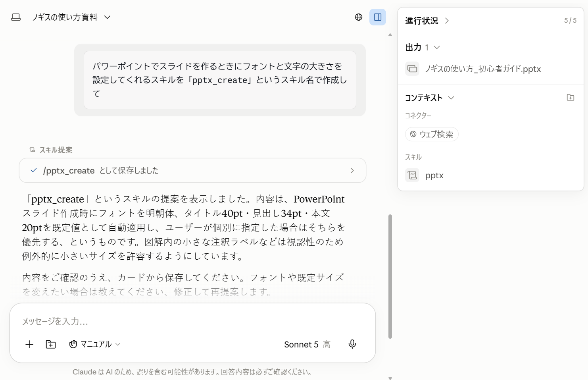
Task: Toggle the side panel layout button
Action: [378, 17]
